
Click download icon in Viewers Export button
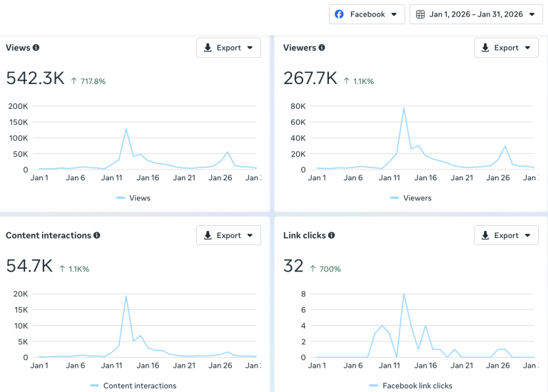point(485,48)
